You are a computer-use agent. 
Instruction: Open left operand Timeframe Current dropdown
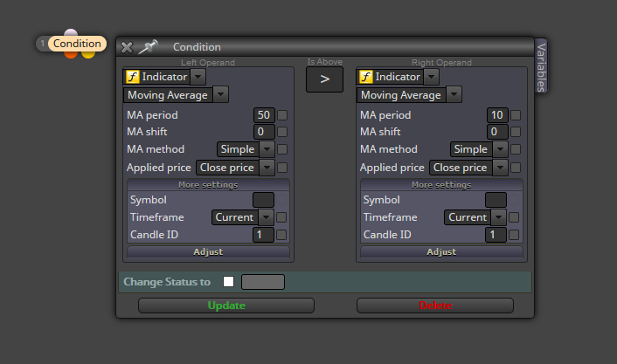point(242,217)
